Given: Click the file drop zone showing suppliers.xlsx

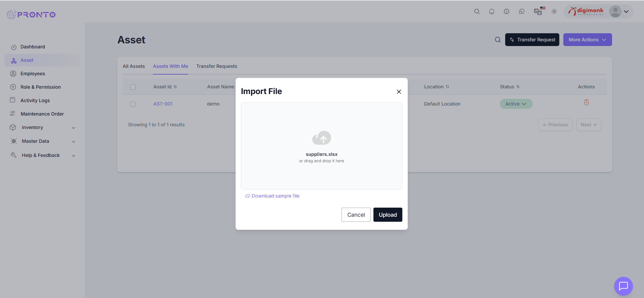Looking at the screenshot, I should (x=322, y=146).
